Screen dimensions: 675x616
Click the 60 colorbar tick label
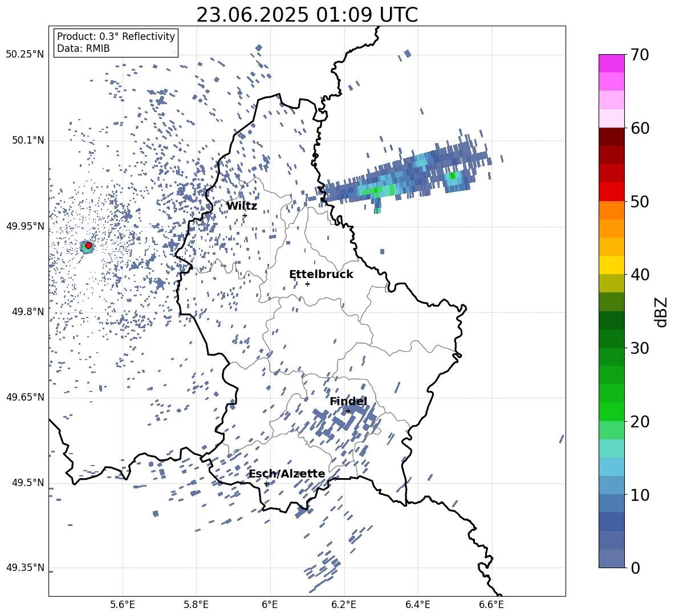640,128
